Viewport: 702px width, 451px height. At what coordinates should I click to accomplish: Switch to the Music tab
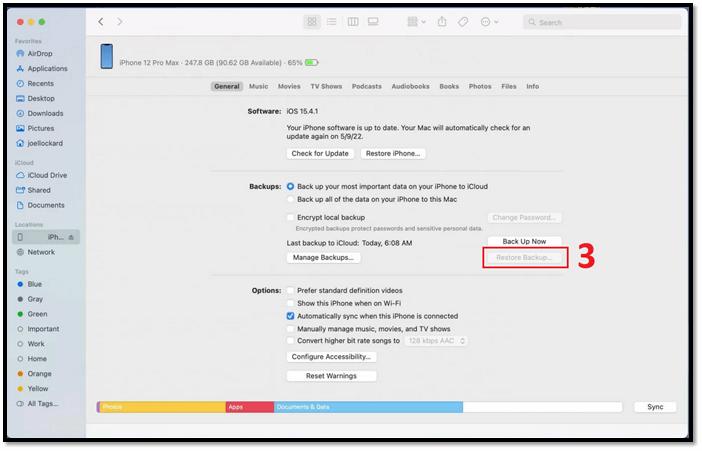click(258, 86)
